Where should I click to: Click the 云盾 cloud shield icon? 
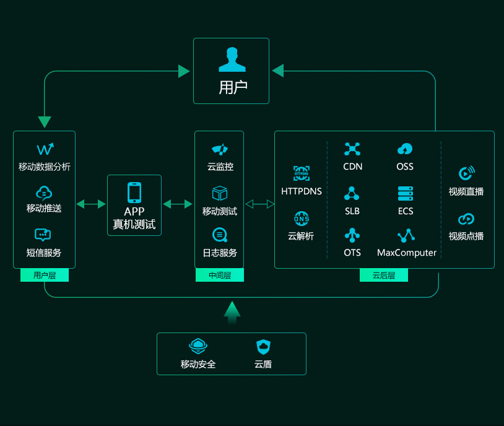263,347
